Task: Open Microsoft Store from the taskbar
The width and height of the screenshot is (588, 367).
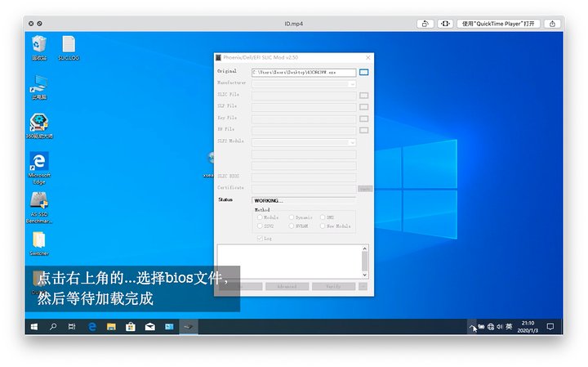Action: point(130,326)
